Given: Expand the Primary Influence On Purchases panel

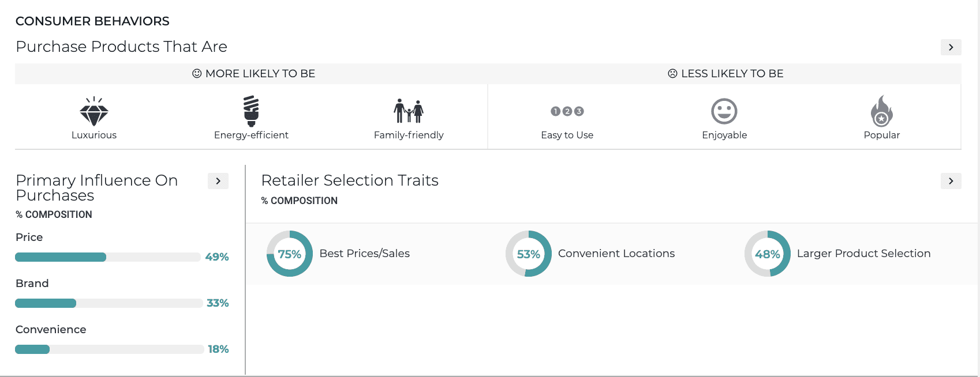Looking at the screenshot, I should (218, 181).
